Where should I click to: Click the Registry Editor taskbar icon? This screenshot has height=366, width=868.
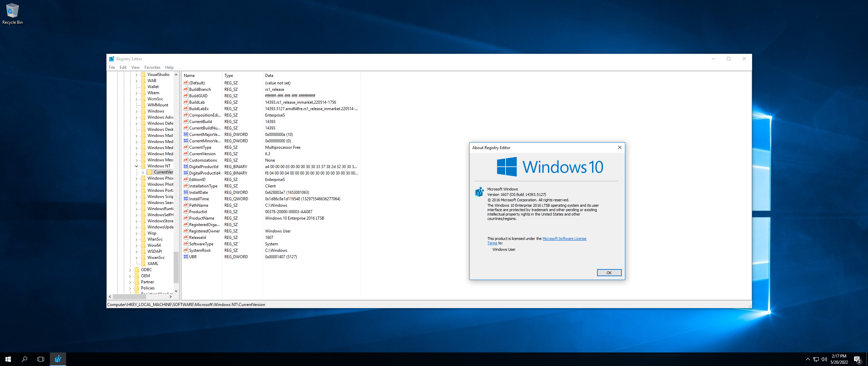58,359
